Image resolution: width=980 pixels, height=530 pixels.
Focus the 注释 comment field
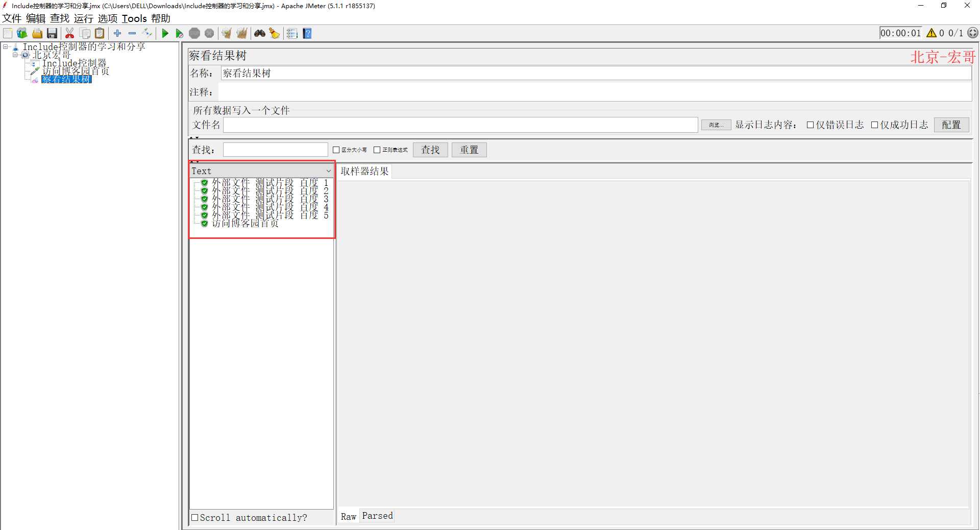[595, 92]
